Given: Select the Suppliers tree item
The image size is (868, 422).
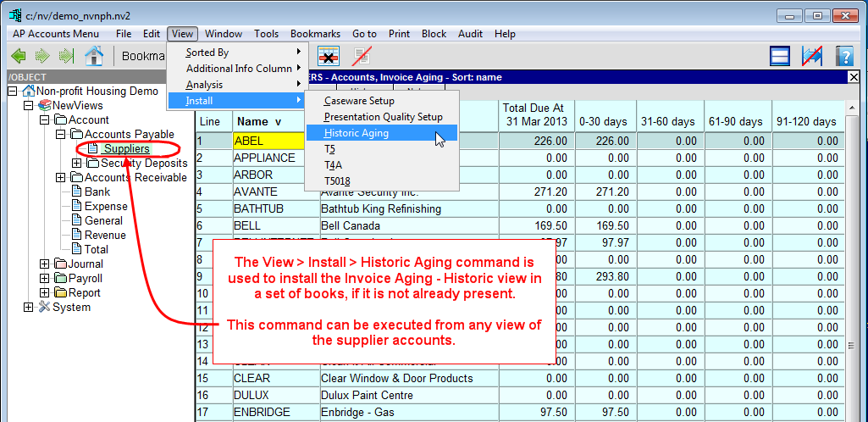Looking at the screenshot, I should (127, 149).
